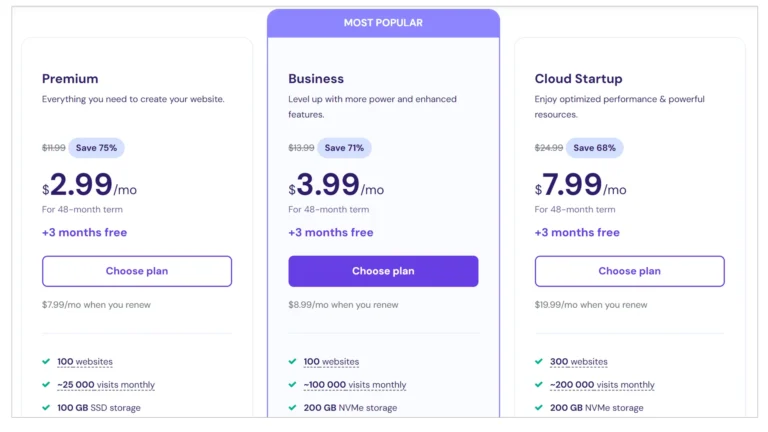Click checkmark icon beside ~200 000 visits monthly
The image size is (768, 432).
pyautogui.click(x=539, y=384)
